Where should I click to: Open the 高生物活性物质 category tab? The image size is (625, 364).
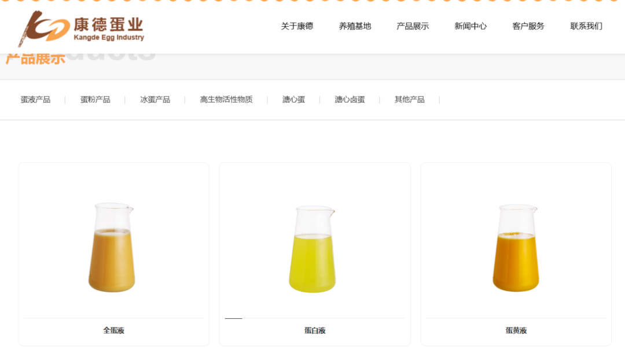[226, 100]
